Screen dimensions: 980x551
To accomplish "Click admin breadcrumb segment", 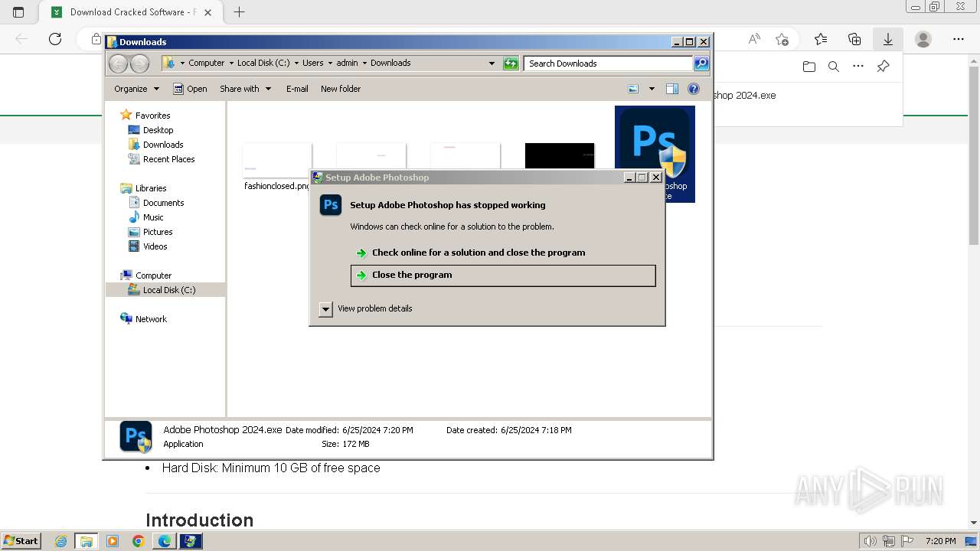I will click(x=347, y=64).
